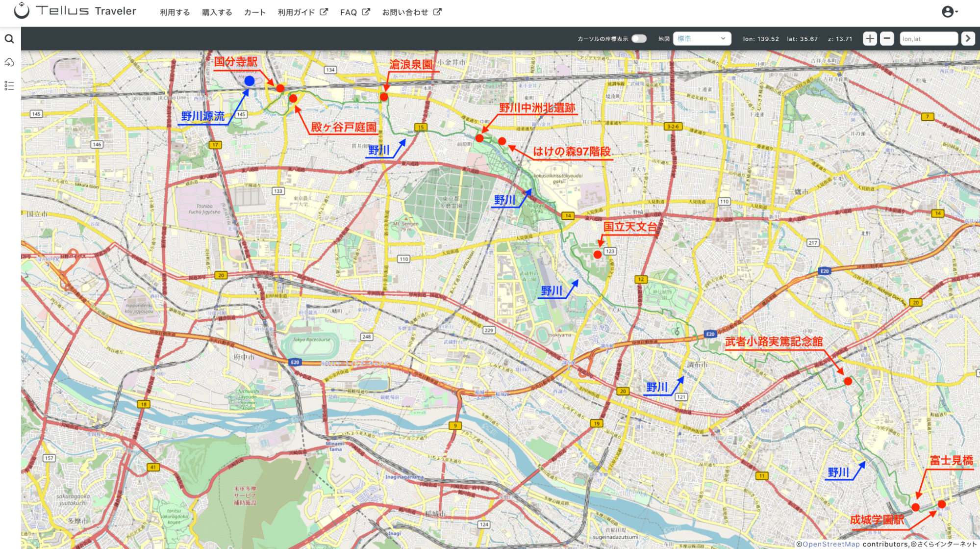980x549 pixels.
Task: Open the list view sidebar icon
Action: (x=9, y=86)
